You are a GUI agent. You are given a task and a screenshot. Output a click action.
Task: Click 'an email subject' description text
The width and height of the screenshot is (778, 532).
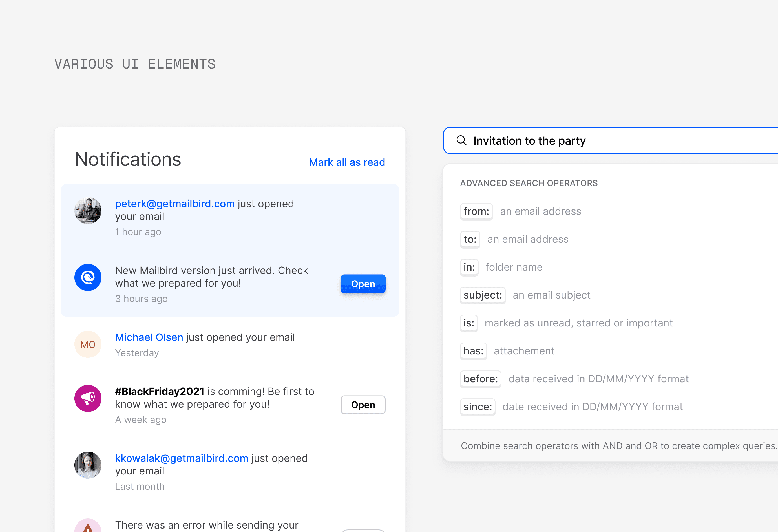(x=551, y=295)
